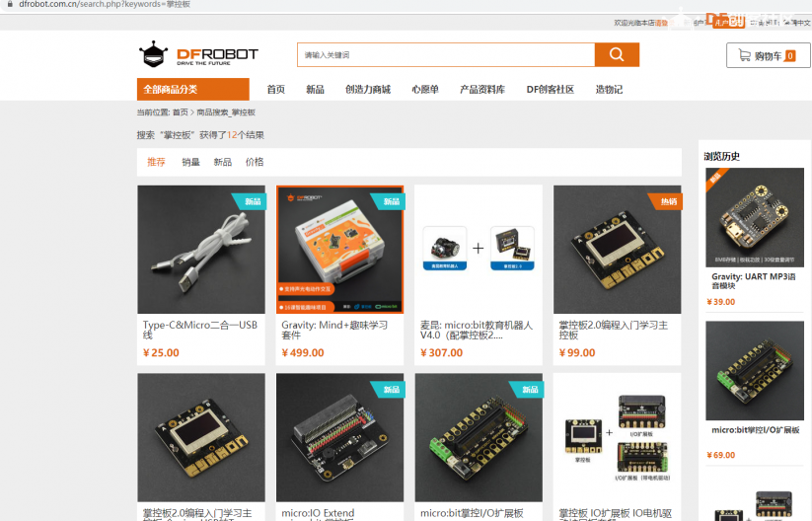The height and width of the screenshot is (521, 812).
Task: Click the address bar padlock icon
Action: pos(10,4)
